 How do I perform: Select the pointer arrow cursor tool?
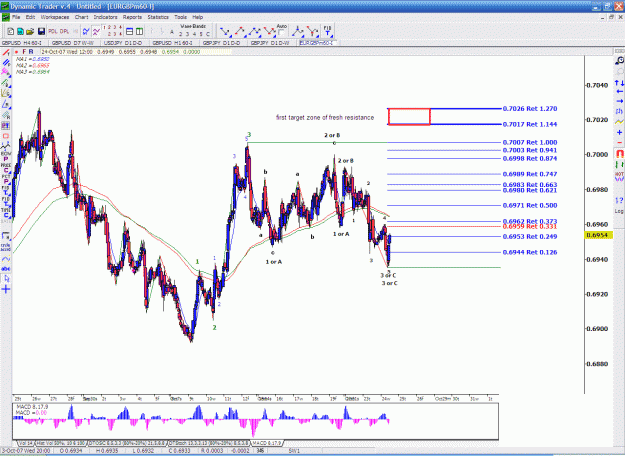(x=6, y=279)
